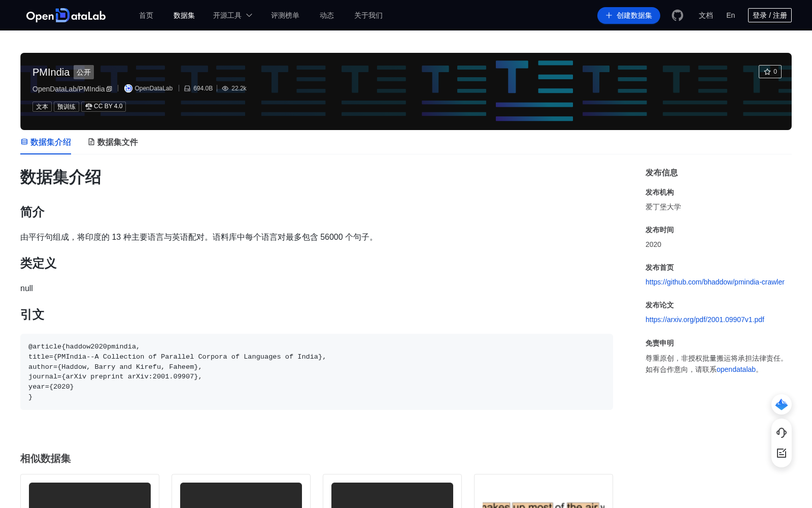
Task: Open the 评测榜单 navigation item
Action: (x=285, y=15)
